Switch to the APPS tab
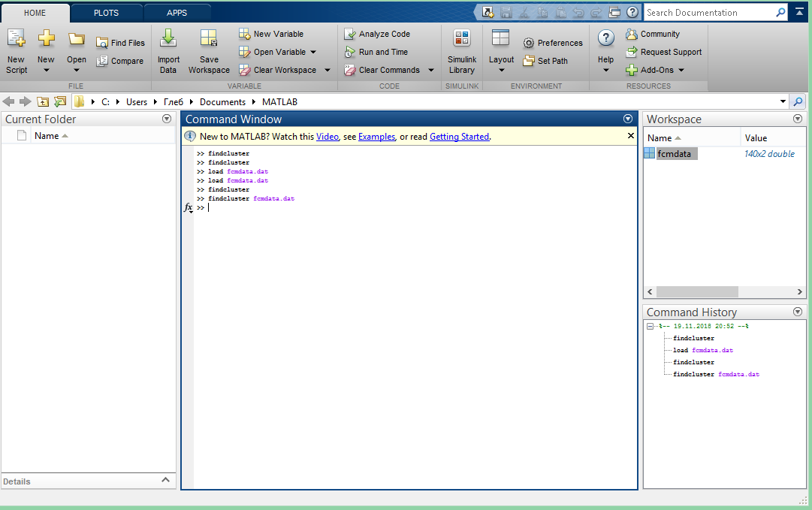Screen dimensions: 812x510 [x=177, y=13]
